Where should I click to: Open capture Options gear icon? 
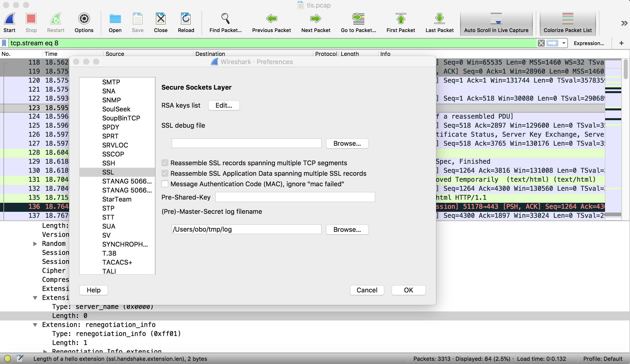point(84,19)
